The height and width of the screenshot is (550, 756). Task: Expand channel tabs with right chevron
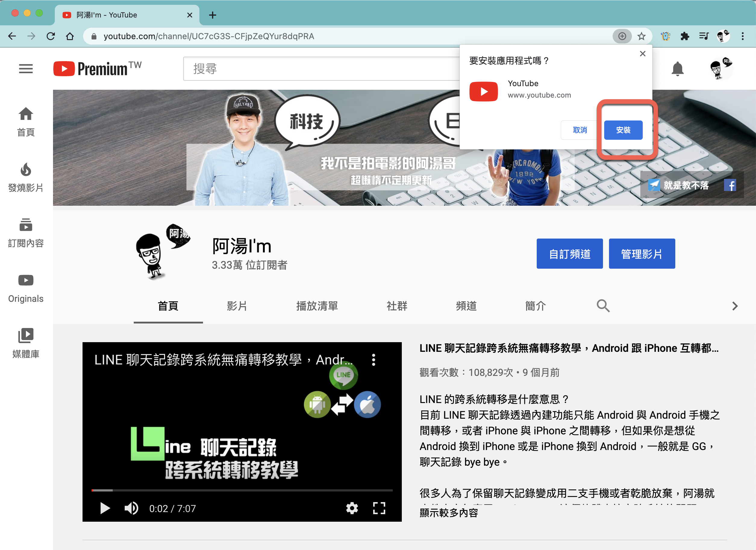pos(735,306)
